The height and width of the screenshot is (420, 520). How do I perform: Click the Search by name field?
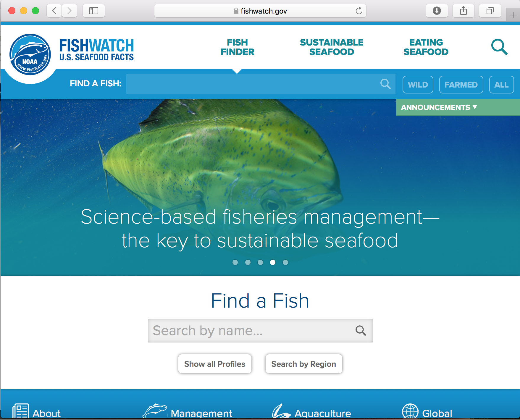pyautogui.click(x=260, y=330)
